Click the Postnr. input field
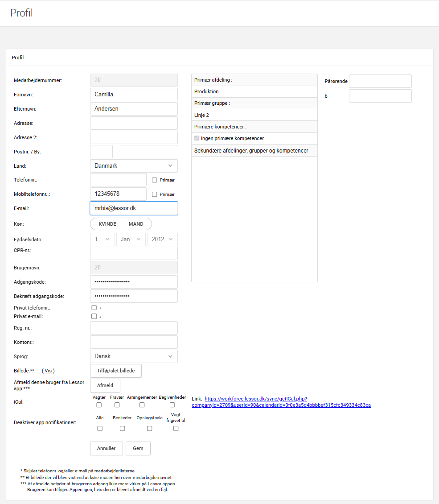 coord(102,152)
